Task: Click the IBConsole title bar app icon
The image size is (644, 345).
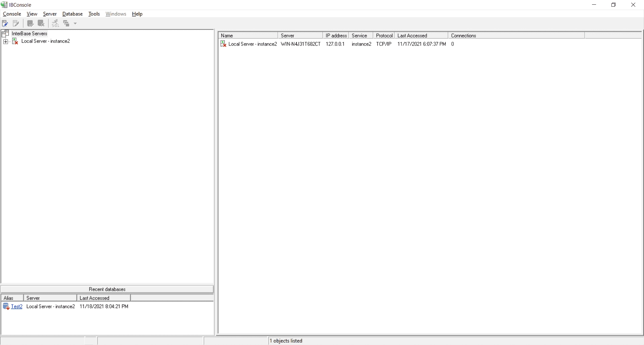Action: pos(4,5)
